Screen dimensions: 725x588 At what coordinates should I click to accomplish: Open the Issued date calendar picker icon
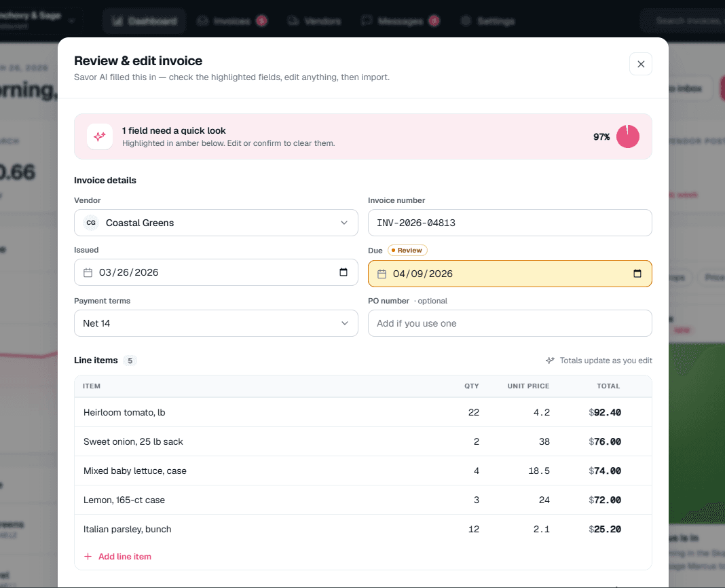(343, 272)
